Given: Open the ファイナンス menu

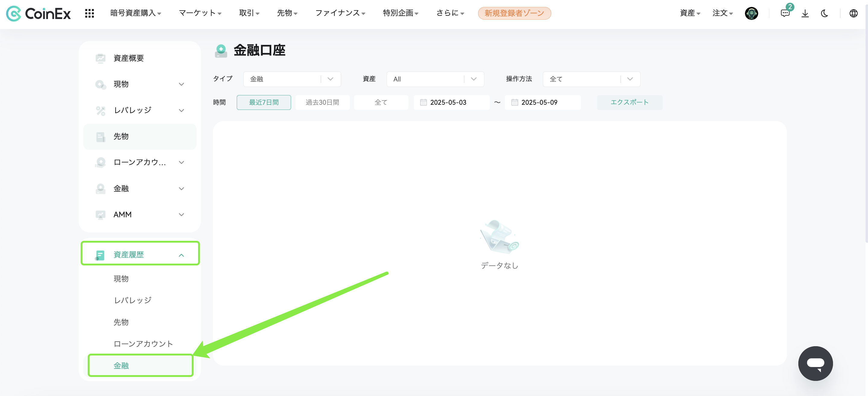Looking at the screenshot, I should pos(340,13).
